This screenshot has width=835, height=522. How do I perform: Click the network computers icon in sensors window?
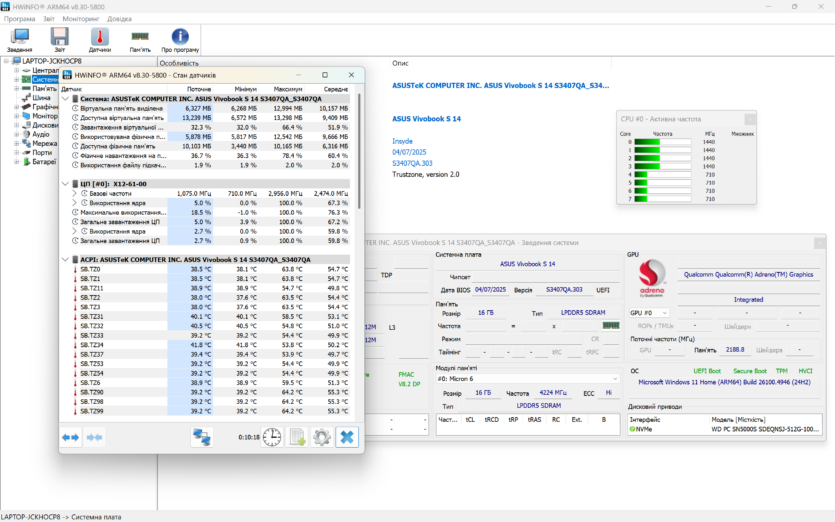(202, 437)
